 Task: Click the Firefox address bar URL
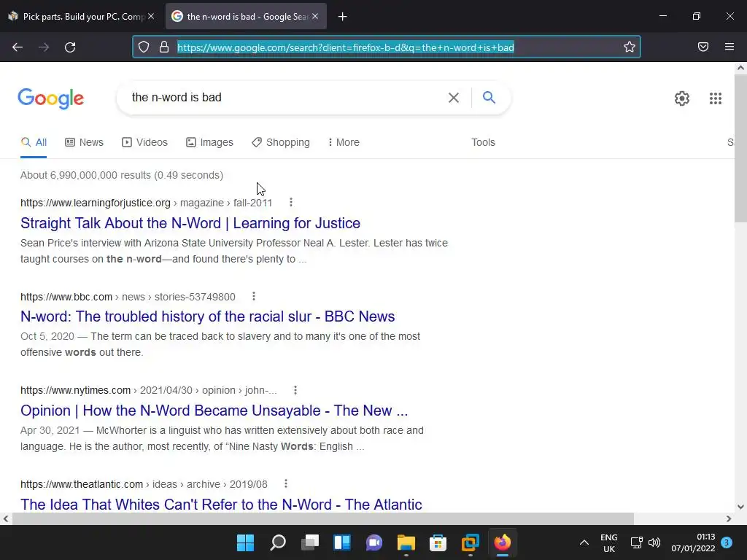[345, 47]
